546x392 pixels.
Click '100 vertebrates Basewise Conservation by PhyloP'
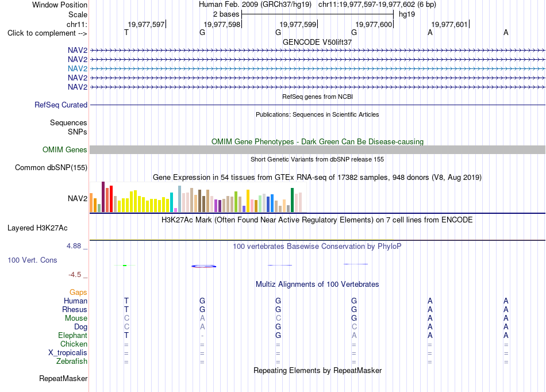(317, 247)
